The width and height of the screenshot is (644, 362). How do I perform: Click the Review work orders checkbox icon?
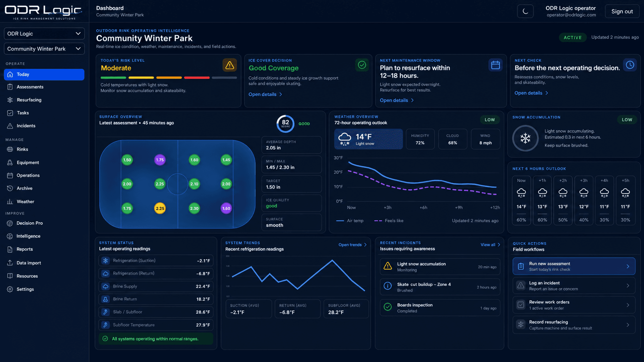(x=521, y=305)
